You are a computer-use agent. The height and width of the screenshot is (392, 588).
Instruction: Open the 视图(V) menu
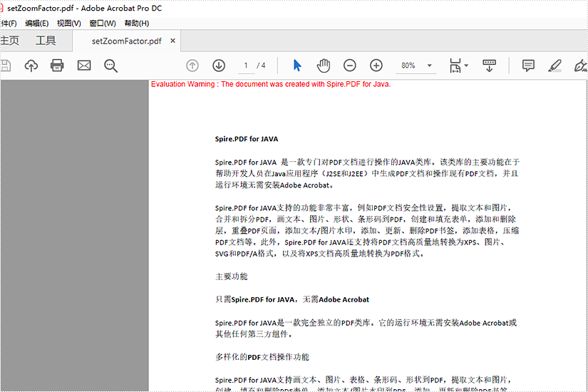(x=69, y=24)
